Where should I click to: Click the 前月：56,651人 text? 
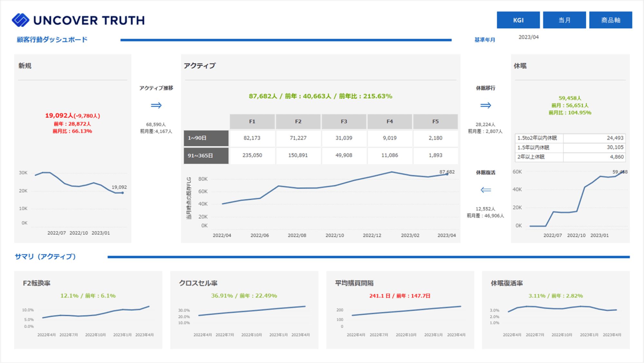click(570, 105)
